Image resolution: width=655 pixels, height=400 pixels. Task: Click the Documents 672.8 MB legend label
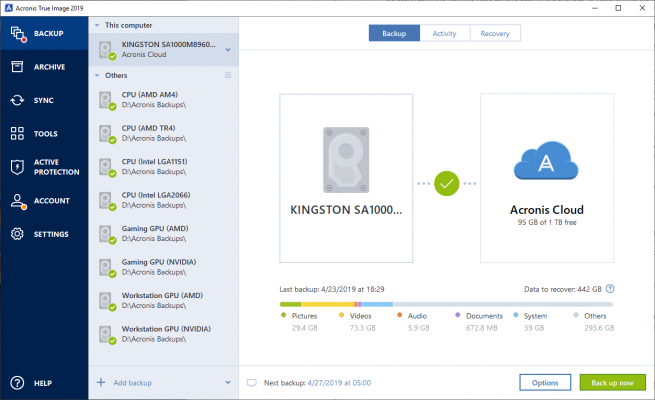coord(484,322)
